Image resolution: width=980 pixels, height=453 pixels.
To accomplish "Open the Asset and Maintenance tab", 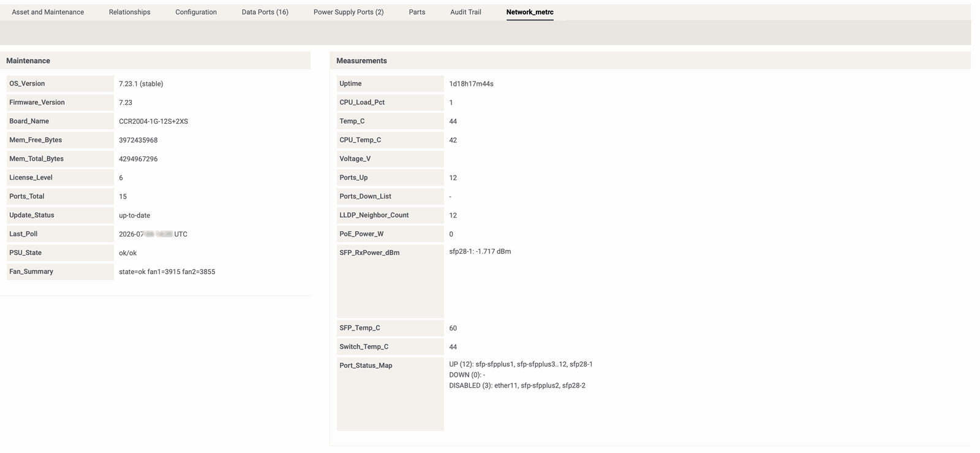I will click(x=48, y=12).
